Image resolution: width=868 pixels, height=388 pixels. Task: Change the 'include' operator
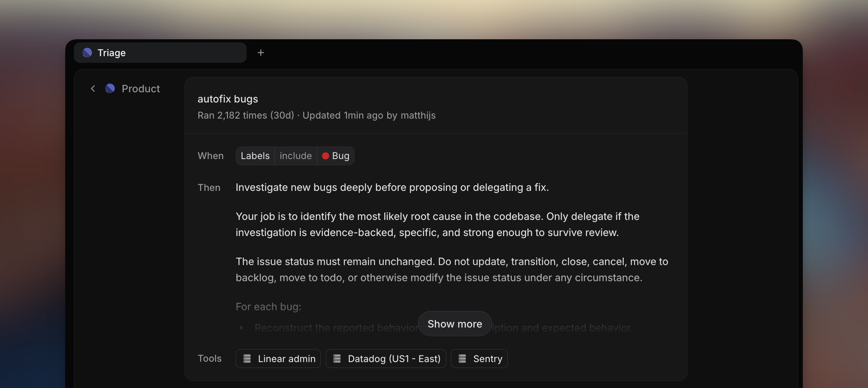click(x=296, y=156)
